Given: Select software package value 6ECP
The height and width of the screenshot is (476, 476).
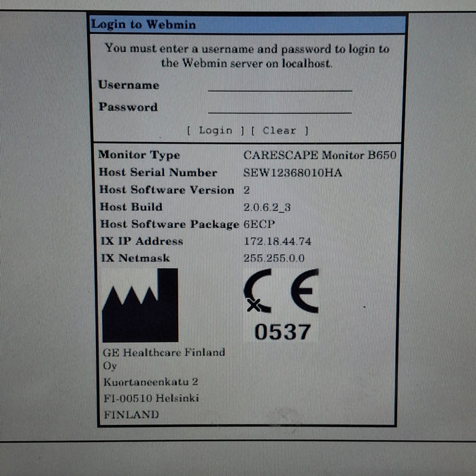Looking at the screenshot, I should (x=259, y=224).
